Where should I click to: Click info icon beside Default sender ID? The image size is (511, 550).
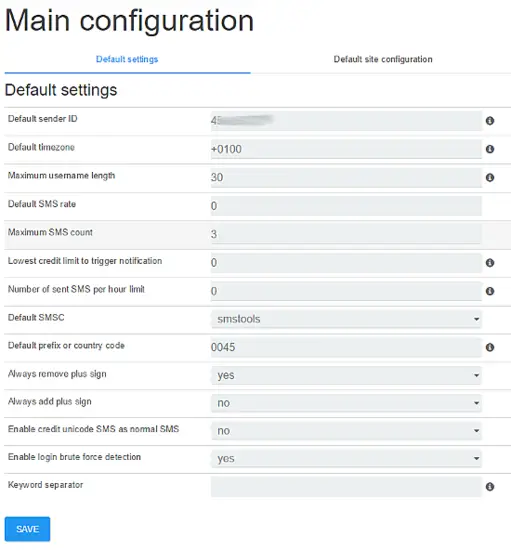tap(490, 121)
